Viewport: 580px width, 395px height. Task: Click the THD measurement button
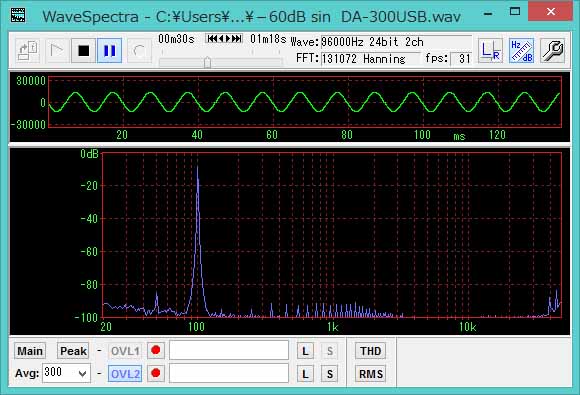(371, 351)
